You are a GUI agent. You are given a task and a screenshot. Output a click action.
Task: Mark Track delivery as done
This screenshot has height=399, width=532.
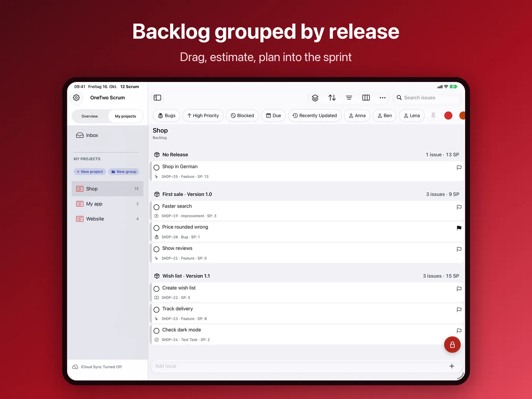click(x=157, y=310)
